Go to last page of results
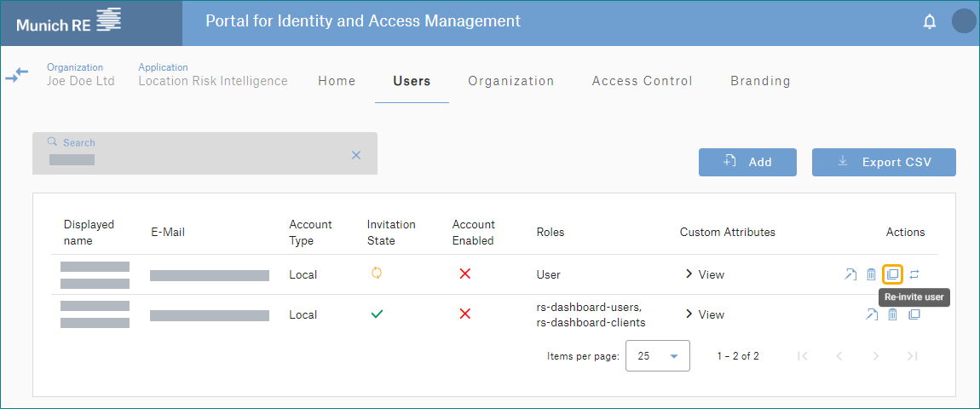Viewport: 980px width, 409px height. pos(912,356)
